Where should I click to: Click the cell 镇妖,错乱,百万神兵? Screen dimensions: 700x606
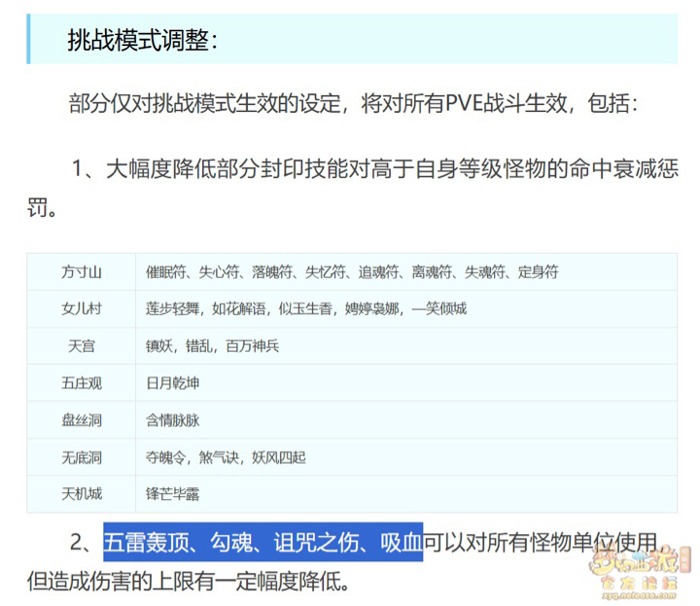406,346
